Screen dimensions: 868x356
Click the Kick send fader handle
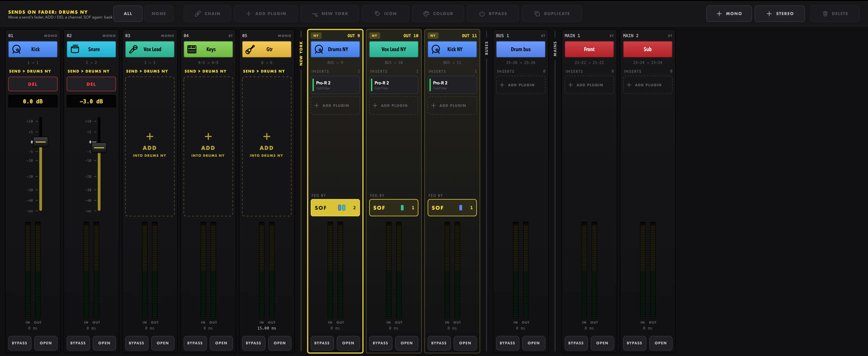tap(40, 142)
